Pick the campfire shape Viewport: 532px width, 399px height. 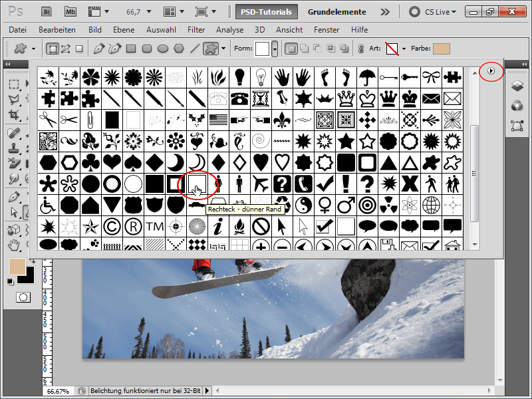pyautogui.click(x=239, y=227)
